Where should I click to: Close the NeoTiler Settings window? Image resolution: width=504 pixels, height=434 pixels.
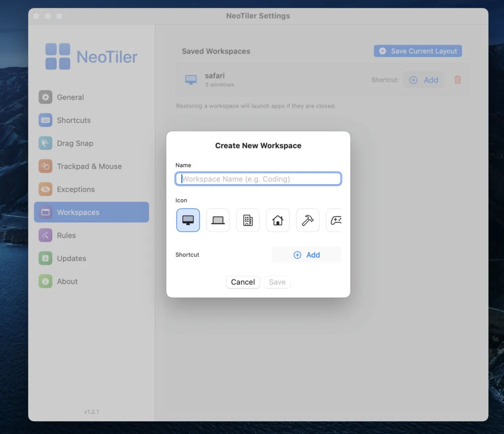click(x=36, y=16)
